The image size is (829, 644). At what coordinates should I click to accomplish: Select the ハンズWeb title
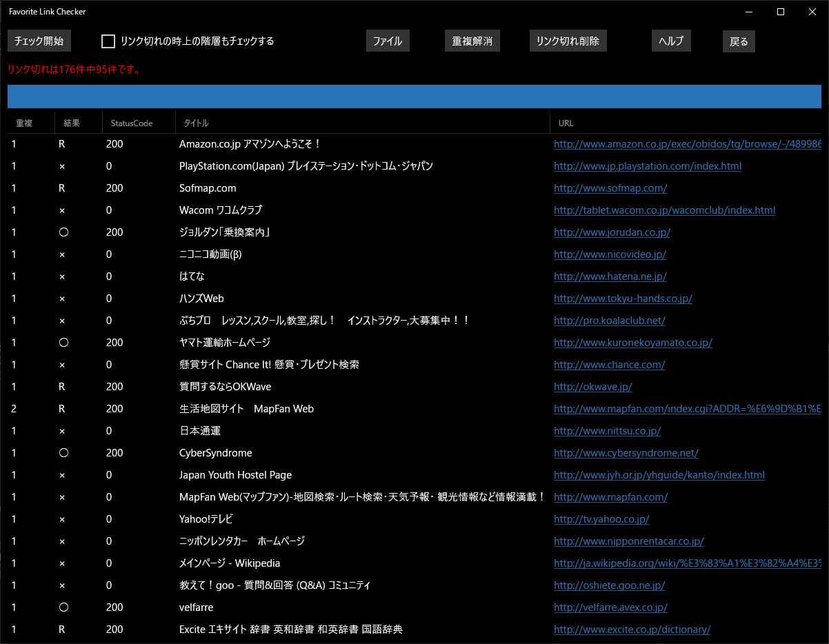[x=201, y=299]
